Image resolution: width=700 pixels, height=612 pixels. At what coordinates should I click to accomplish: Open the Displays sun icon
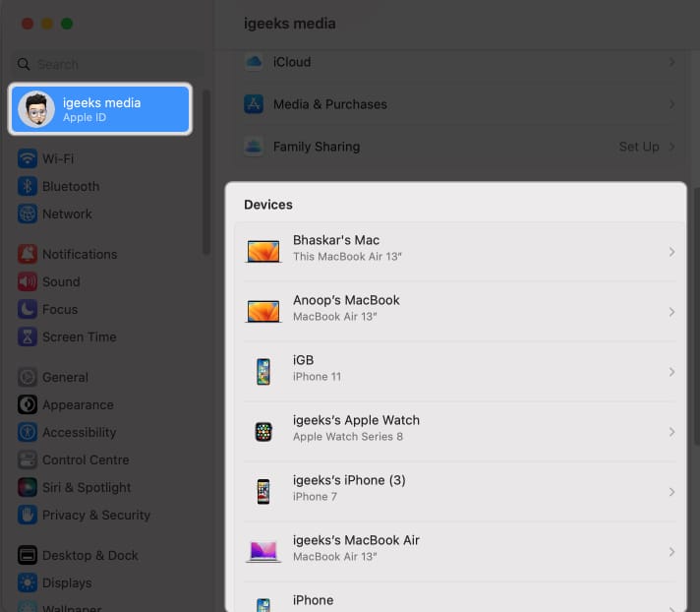point(28,582)
